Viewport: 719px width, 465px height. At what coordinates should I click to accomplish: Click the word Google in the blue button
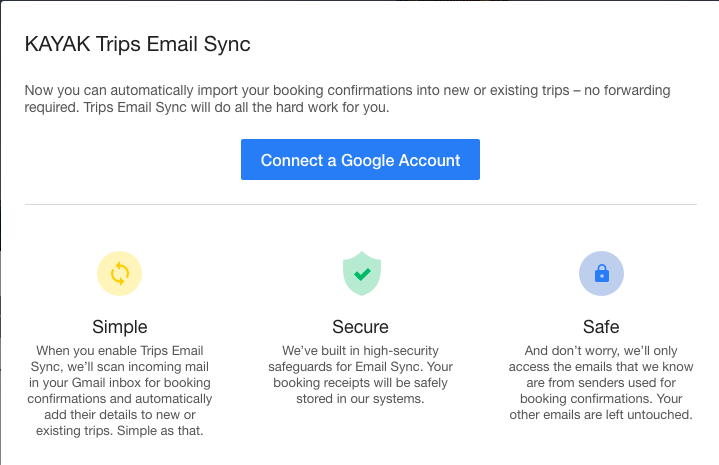[367, 161]
